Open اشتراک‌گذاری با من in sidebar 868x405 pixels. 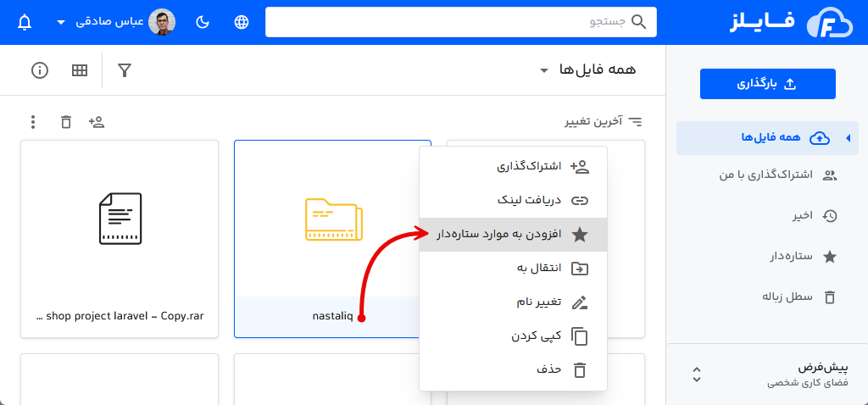tap(778, 175)
